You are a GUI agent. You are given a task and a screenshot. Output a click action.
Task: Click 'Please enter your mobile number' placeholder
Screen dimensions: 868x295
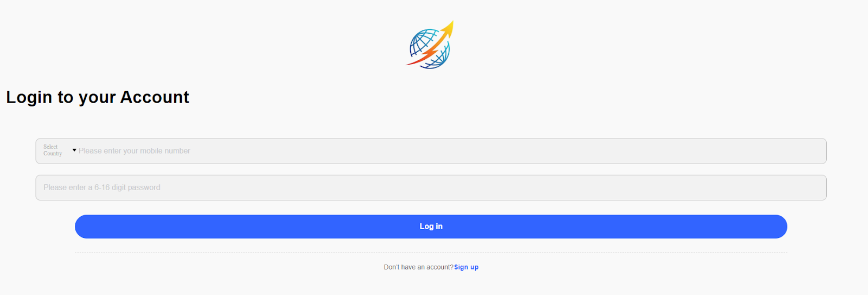click(135, 151)
